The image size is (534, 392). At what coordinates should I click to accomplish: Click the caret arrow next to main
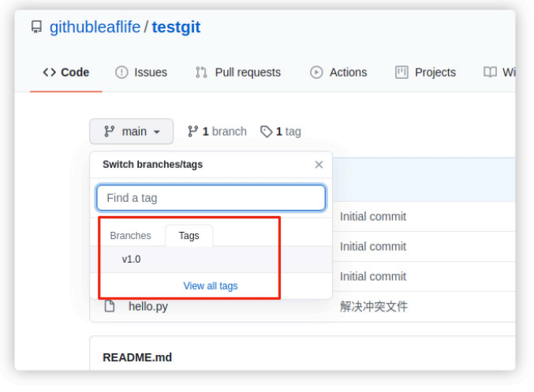coord(157,132)
